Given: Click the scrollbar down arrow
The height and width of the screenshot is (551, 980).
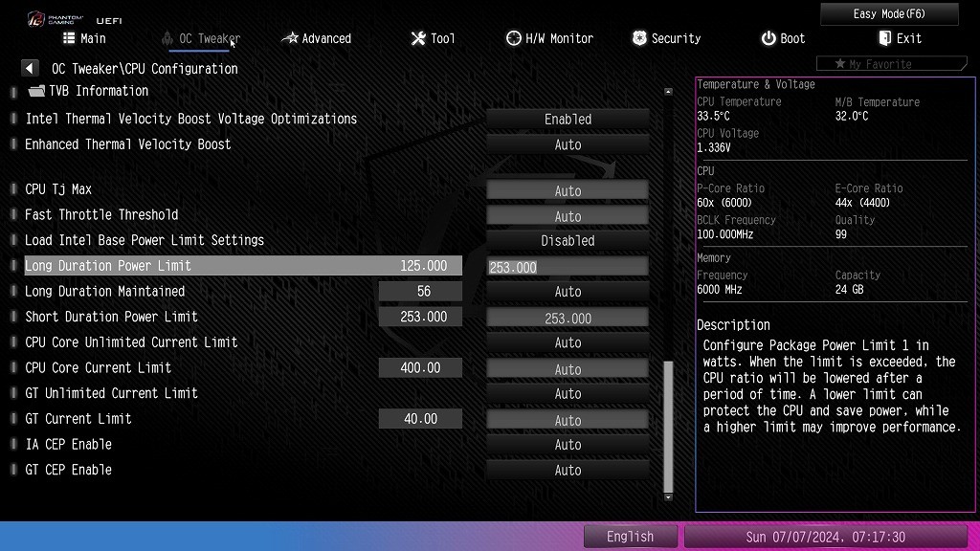Looking at the screenshot, I should [668, 497].
